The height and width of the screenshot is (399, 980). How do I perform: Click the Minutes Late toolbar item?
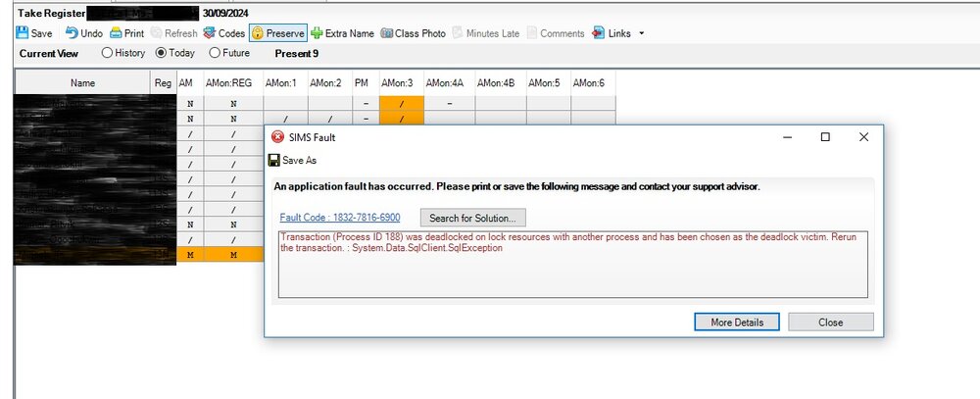[486, 33]
